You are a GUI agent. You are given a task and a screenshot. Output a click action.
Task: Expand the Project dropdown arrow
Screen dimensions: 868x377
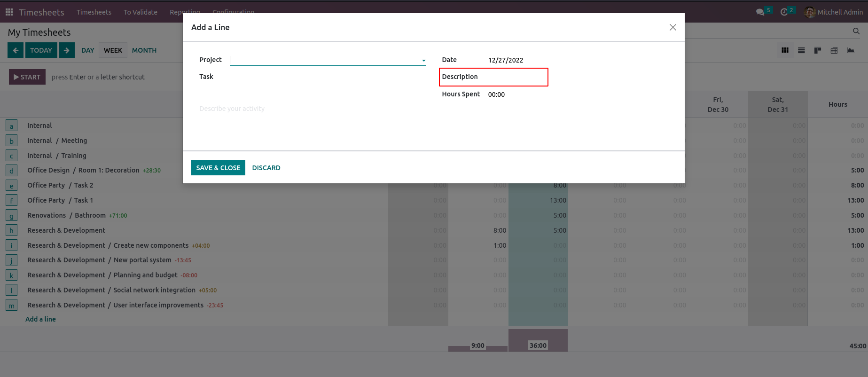pos(423,60)
